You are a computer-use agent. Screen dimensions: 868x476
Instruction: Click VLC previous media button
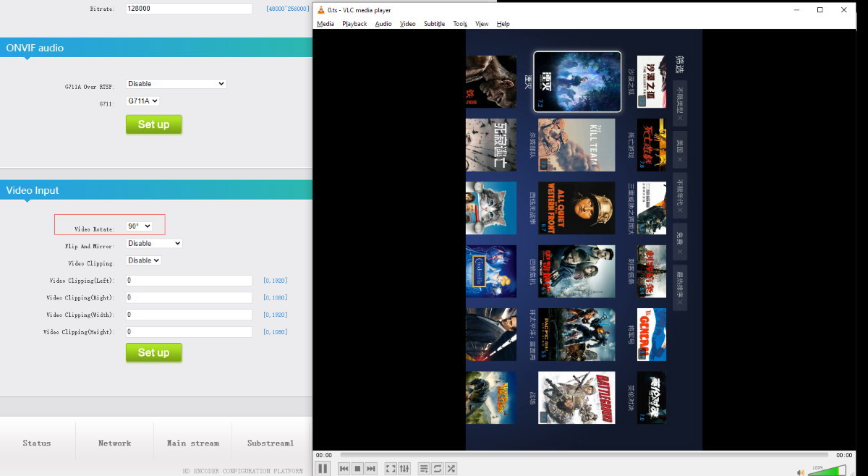(x=344, y=469)
